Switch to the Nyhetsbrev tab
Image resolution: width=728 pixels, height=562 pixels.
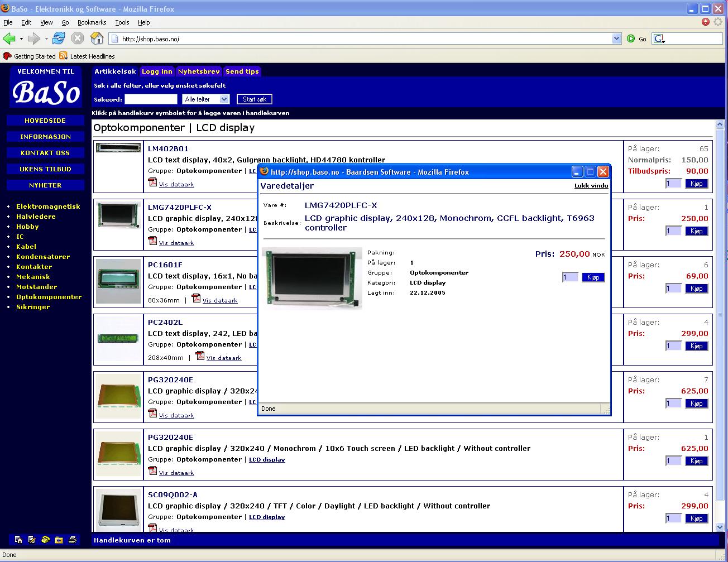pyautogui.click(x=199, y=71)
